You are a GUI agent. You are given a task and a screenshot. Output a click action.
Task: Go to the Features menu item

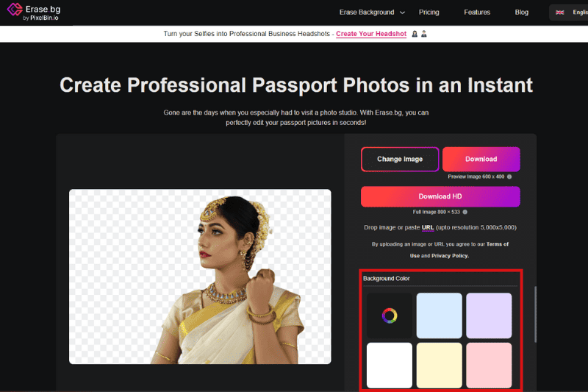(477, 13)
